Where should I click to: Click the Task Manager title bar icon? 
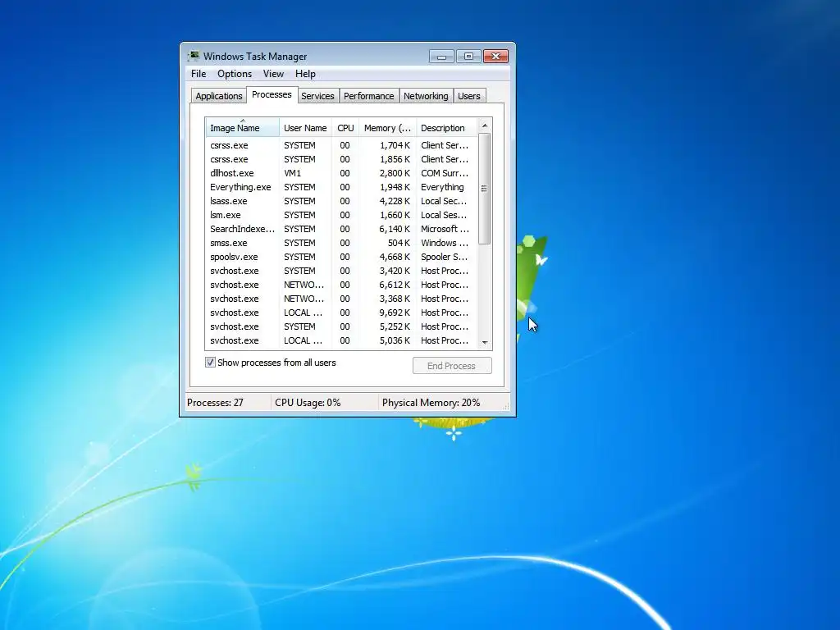point(194,57)
